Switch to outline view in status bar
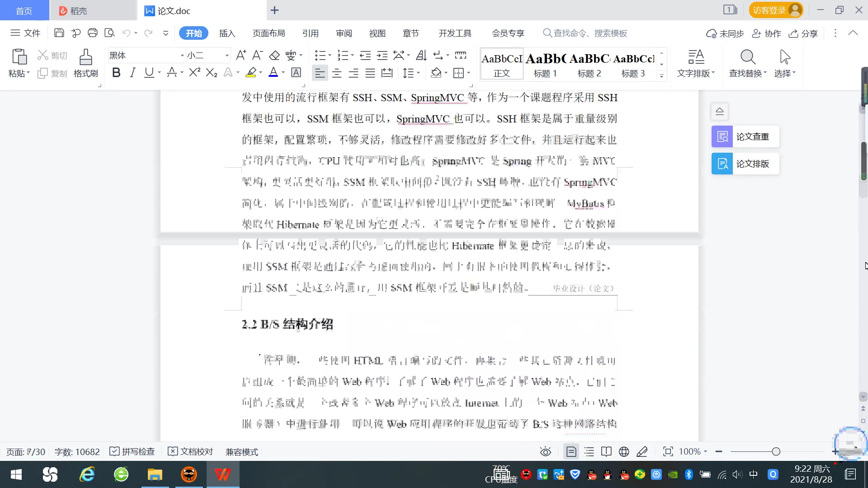This screenshot has height=488, width=868. [589, 451]
